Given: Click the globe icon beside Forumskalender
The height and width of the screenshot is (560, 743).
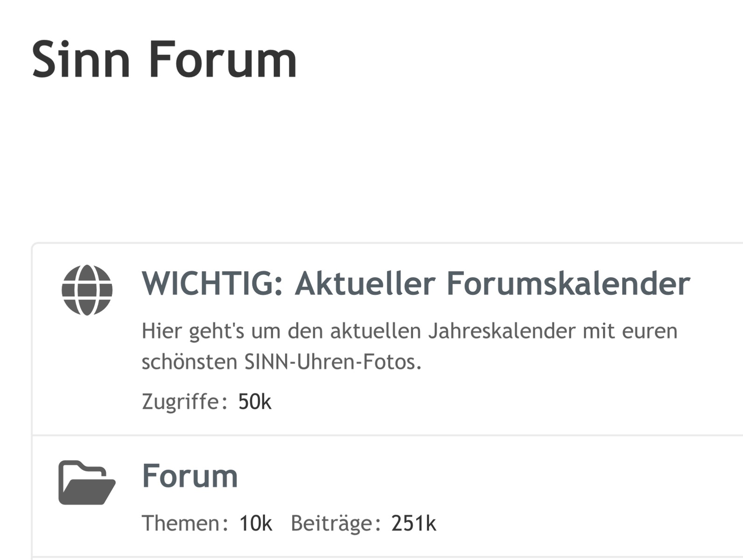Looking at the screenshot, I should (87, 290).
